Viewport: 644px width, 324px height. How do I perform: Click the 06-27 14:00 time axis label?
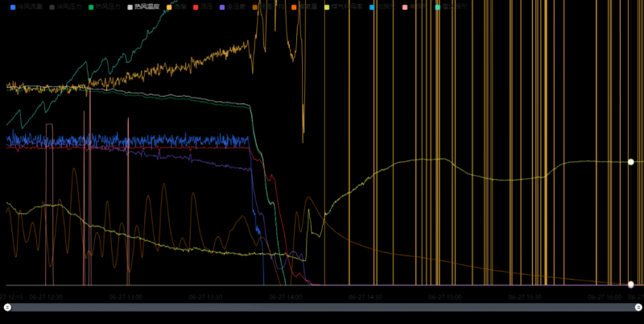286,297
